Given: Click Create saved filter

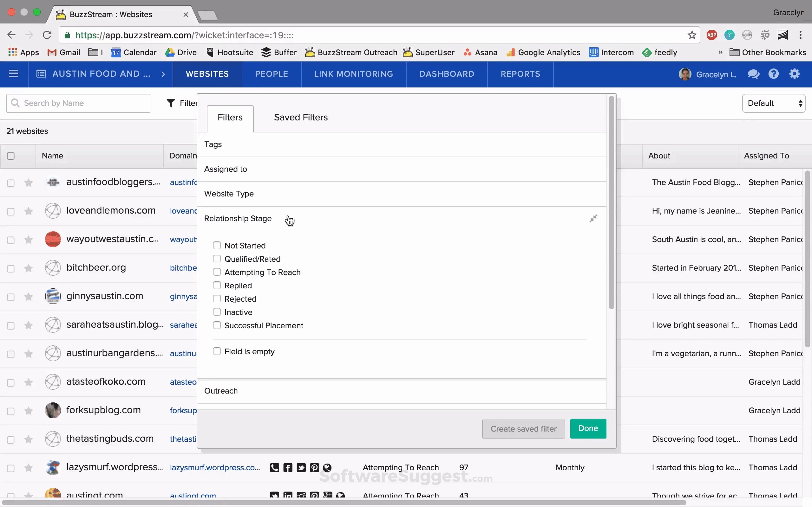Looking at the screenshot, I should coord(523,428).
